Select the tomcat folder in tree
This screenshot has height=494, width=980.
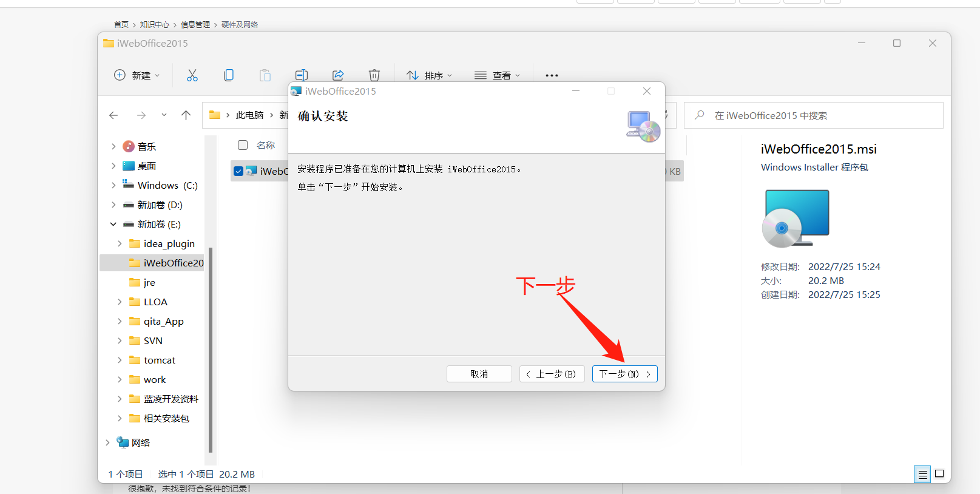click(159, 360)
